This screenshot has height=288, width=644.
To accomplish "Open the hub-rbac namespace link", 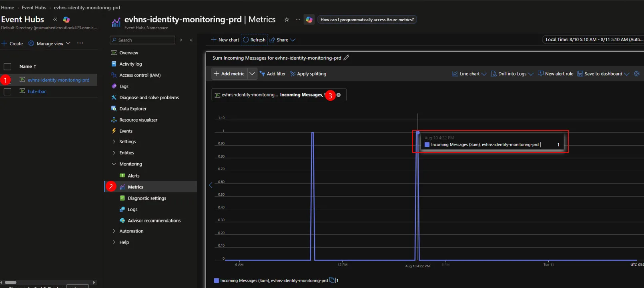I will (37, 92).
